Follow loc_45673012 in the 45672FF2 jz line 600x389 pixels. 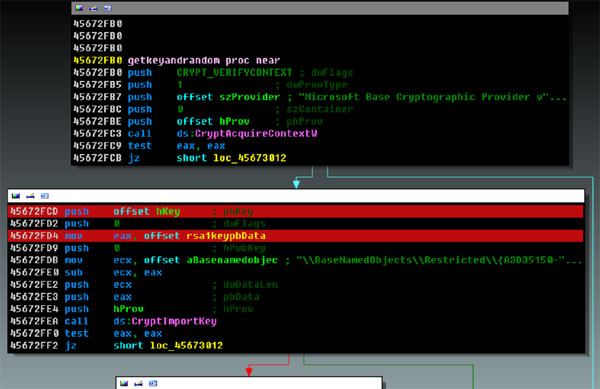[x=186, y=346]
